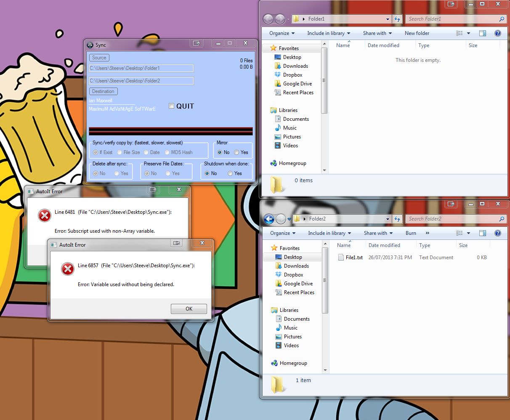Screen dimensions: 510x420
Task: Open address history dropdown in Folder1 window
Action: tap(388, 19)
